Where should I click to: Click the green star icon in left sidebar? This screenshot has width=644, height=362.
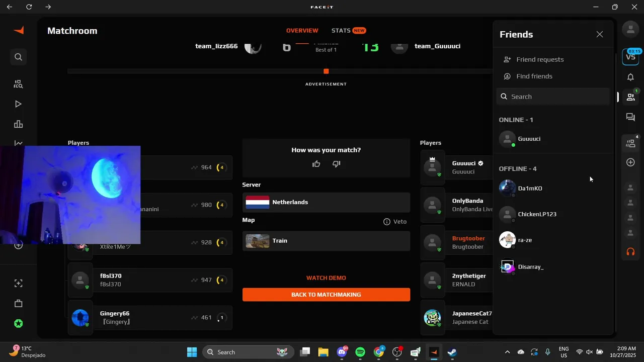click(19, 324)
